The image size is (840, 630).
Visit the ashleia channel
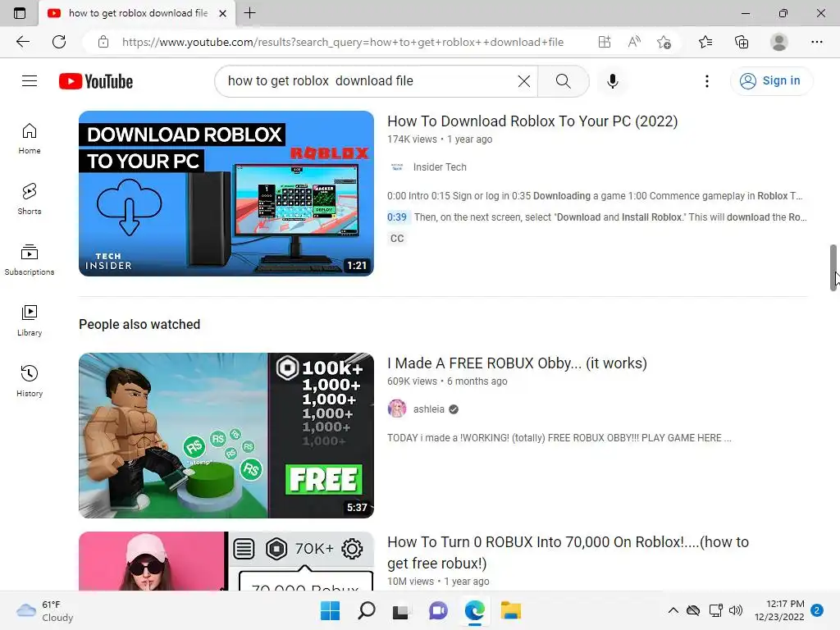428,409
